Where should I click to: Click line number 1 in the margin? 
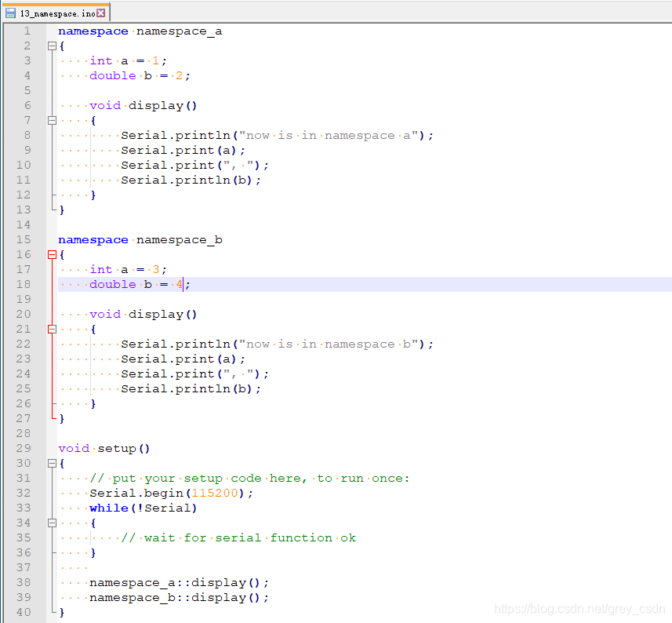pyautogui.click(x=27, y=31)
